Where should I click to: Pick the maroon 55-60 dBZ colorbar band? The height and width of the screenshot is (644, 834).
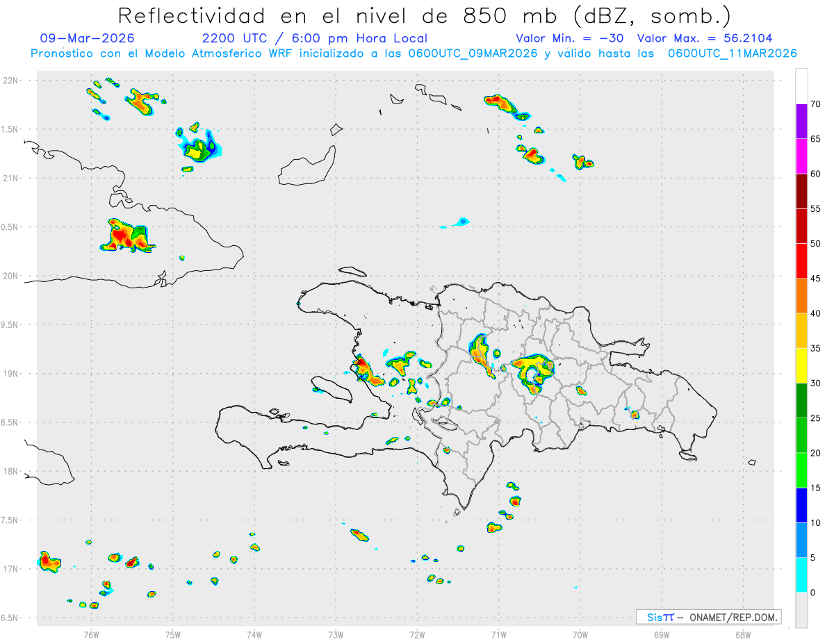click(x=801, y=191)
